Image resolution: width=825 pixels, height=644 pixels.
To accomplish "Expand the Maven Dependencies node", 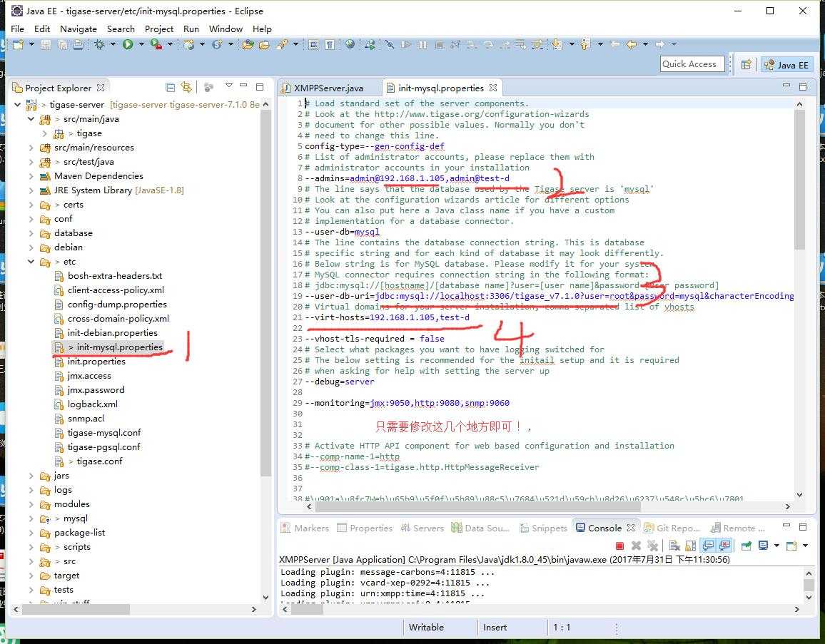I will [x=31, y=176].
